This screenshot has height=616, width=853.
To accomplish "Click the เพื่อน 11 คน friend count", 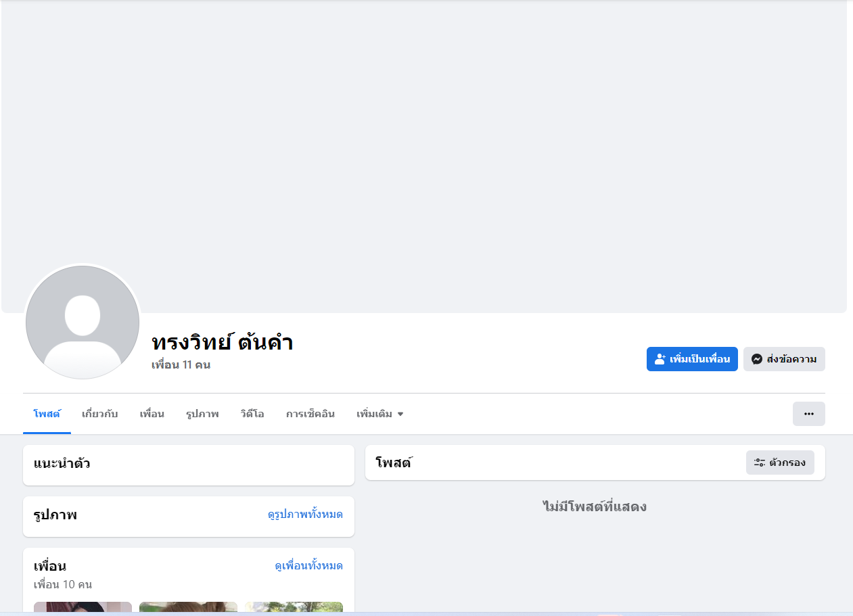I will pyautogui.click(x=181, y=365).
